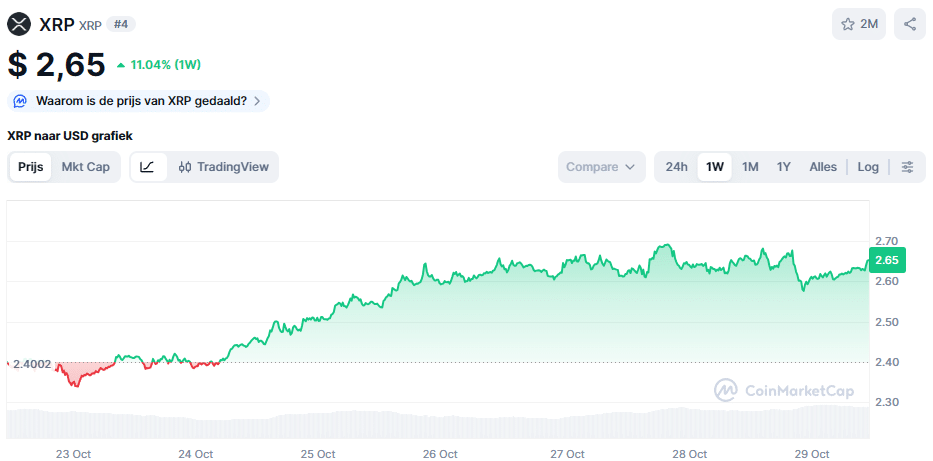
Task: Switch to the Mkt Cap tab
Action: coord(86,167)
